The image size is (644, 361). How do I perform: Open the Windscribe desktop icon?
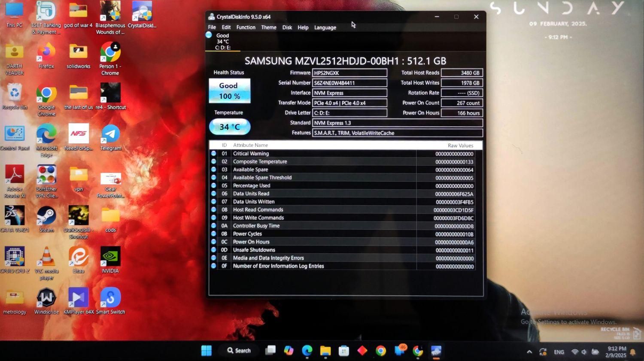click(x=46, y=301)
